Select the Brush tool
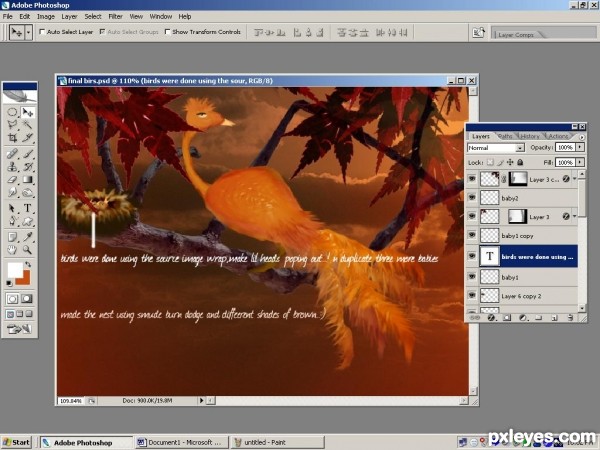Screen dimensions: 600x450 click(28, 154)
